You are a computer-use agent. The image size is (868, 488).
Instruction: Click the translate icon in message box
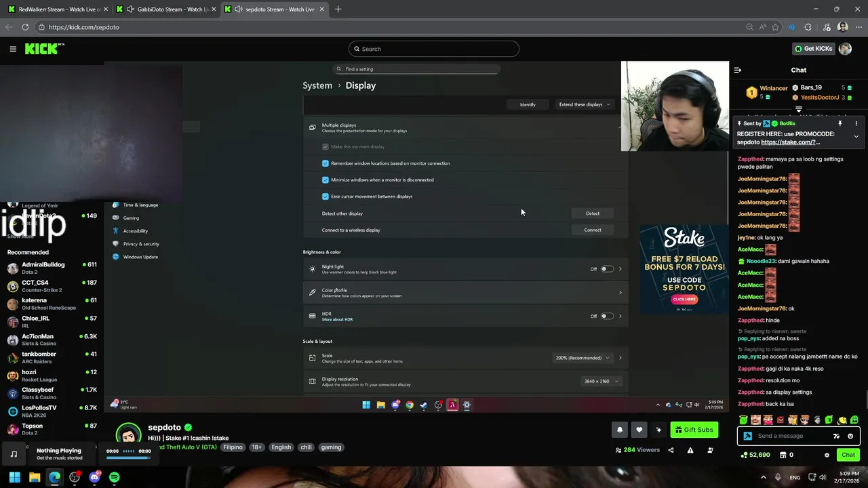click(836, 436)
